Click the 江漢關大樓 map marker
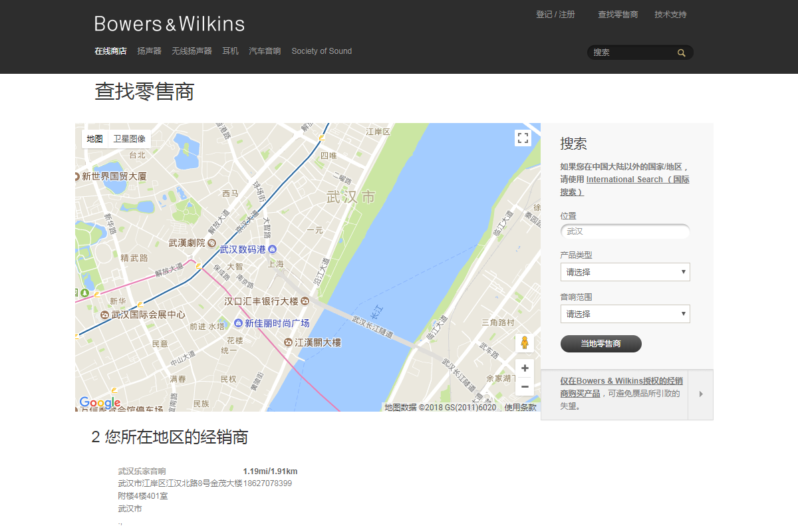The image size is (798, 532). tap(288, 342)
